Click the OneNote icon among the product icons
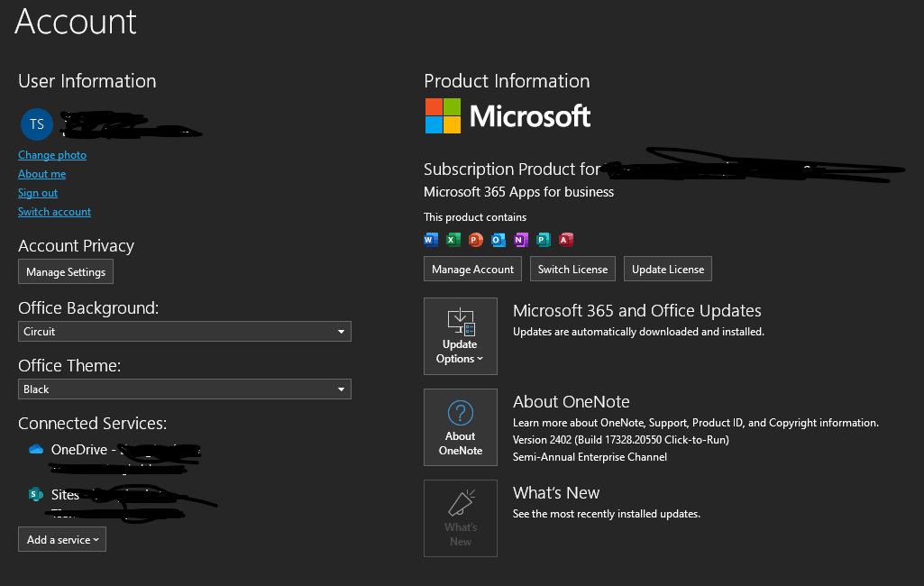Viewport: 924px width, 586px height. pyautogui.click(x=520, y=240)
